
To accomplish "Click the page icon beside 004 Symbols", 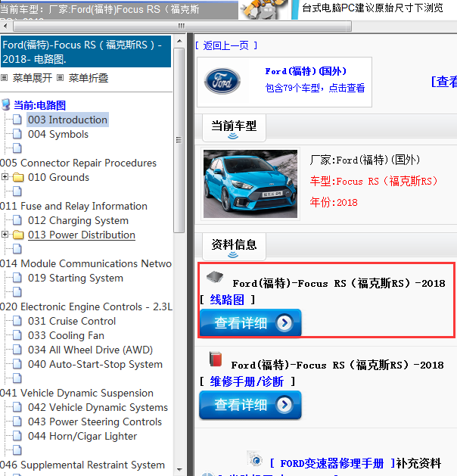I will [x=17, y=134].
